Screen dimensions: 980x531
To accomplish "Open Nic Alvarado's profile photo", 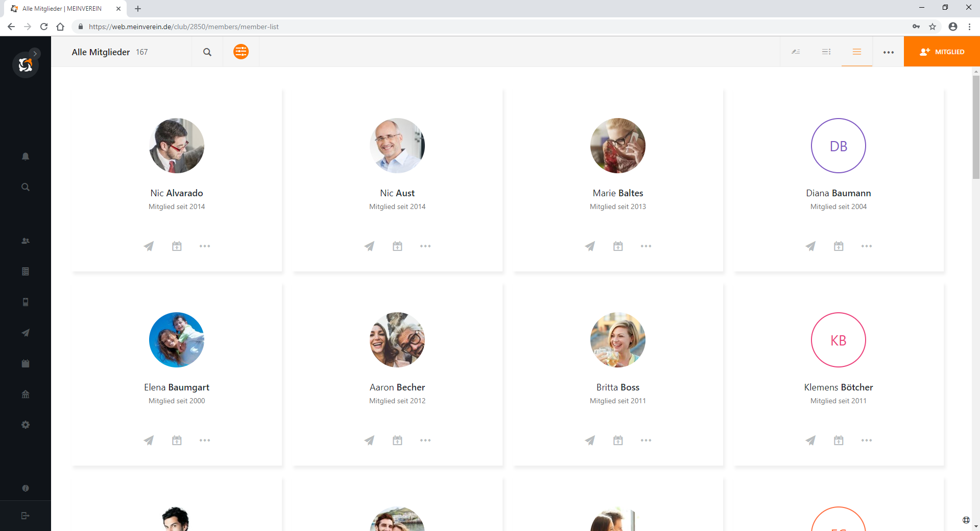I will [177, 146].
